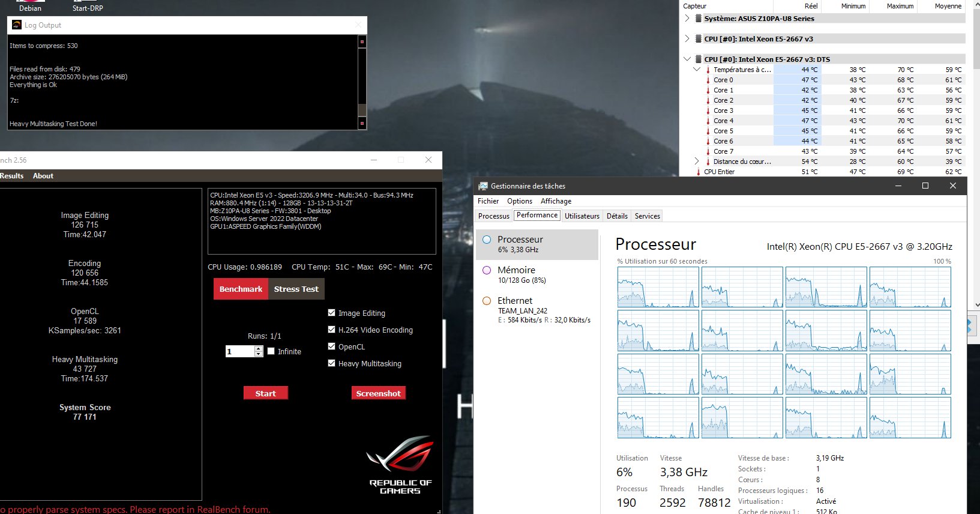
Task: Click the red Start button
Action: point(265,393)
